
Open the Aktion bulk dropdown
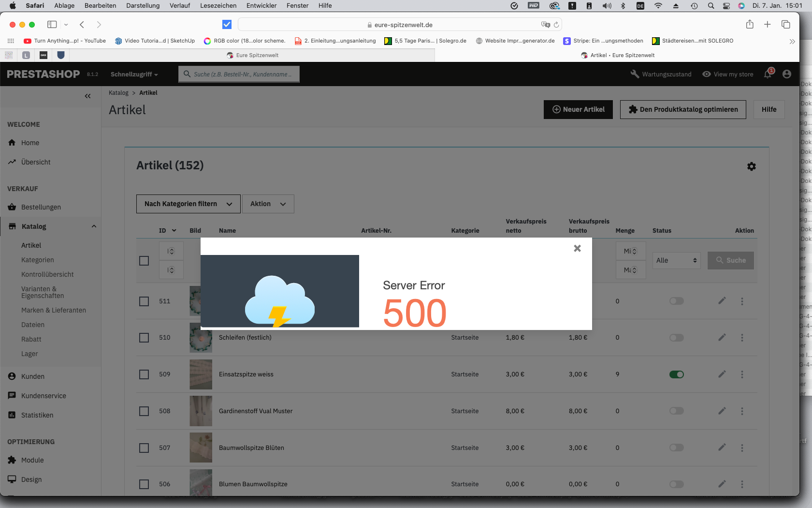(268, 204)
